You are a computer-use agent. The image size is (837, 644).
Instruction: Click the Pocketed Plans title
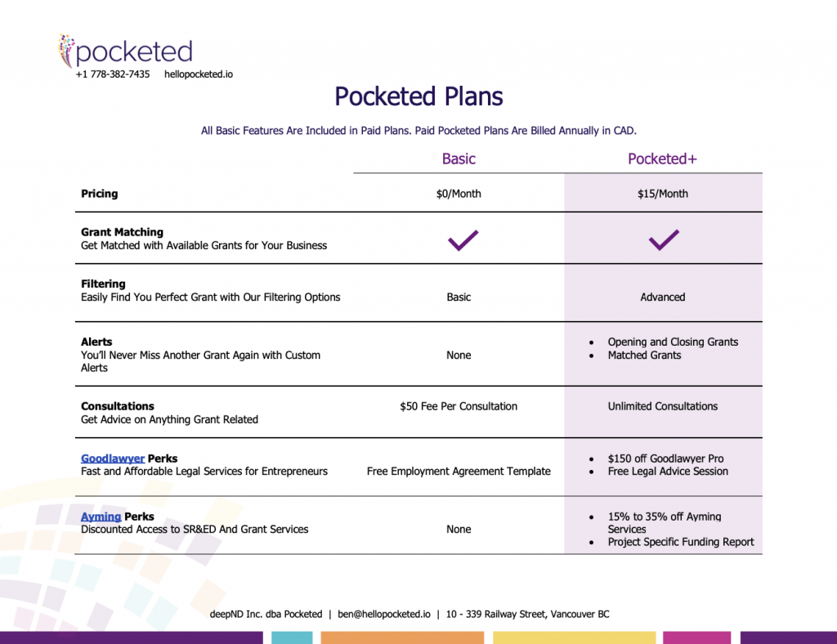point(418,96)
